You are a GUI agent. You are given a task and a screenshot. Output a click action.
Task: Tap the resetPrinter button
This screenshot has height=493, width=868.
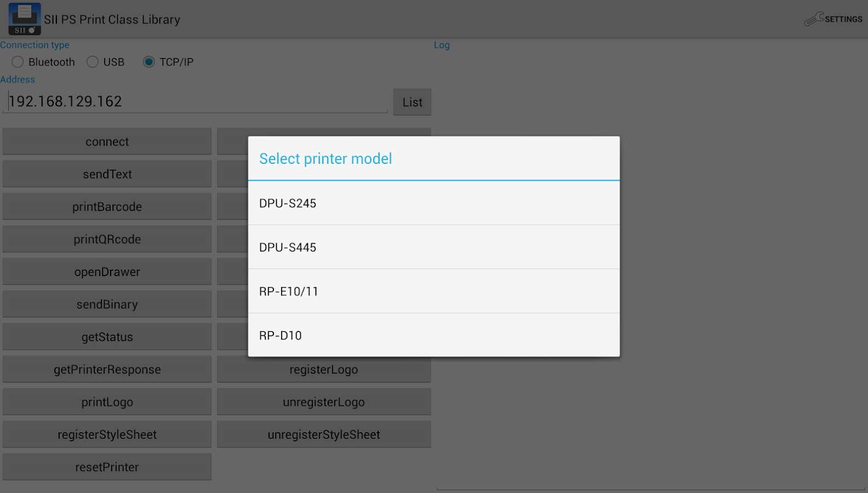pyautogui.click(x=107, y=467)
